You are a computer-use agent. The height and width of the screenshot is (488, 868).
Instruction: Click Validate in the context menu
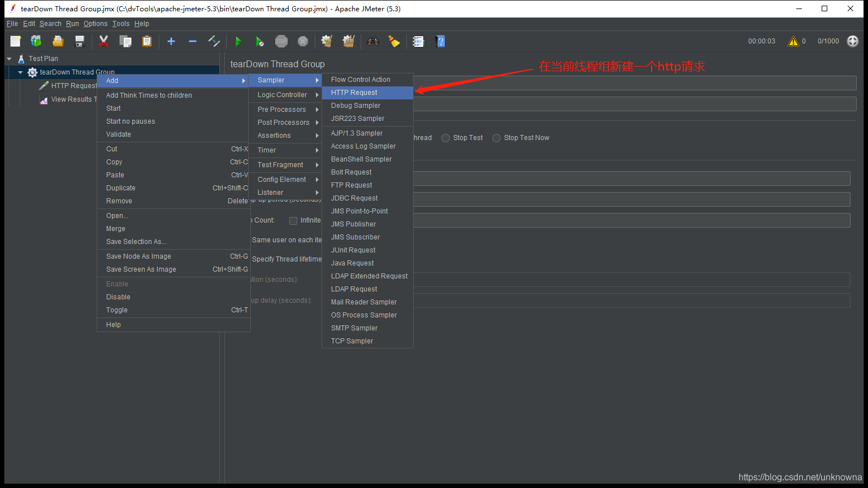pos(173,134)
